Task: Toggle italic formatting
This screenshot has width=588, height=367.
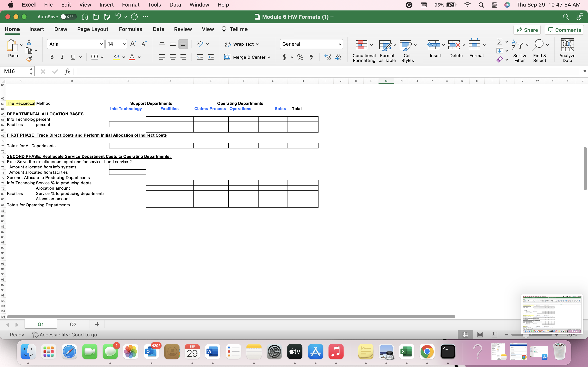Action: point(62,57)
